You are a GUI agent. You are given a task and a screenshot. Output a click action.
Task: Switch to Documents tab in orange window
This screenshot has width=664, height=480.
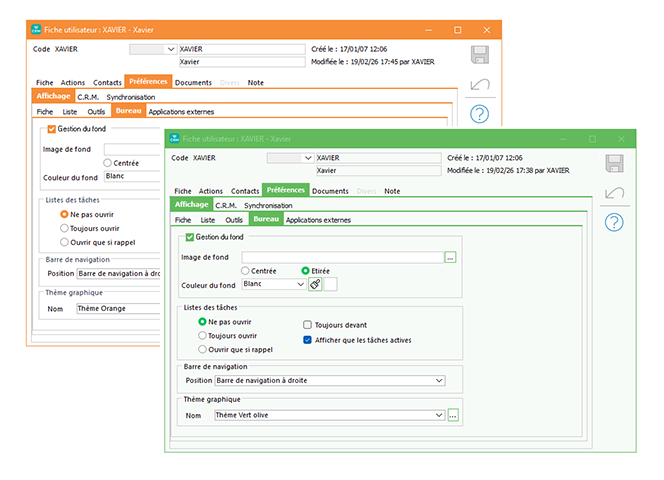193,83
